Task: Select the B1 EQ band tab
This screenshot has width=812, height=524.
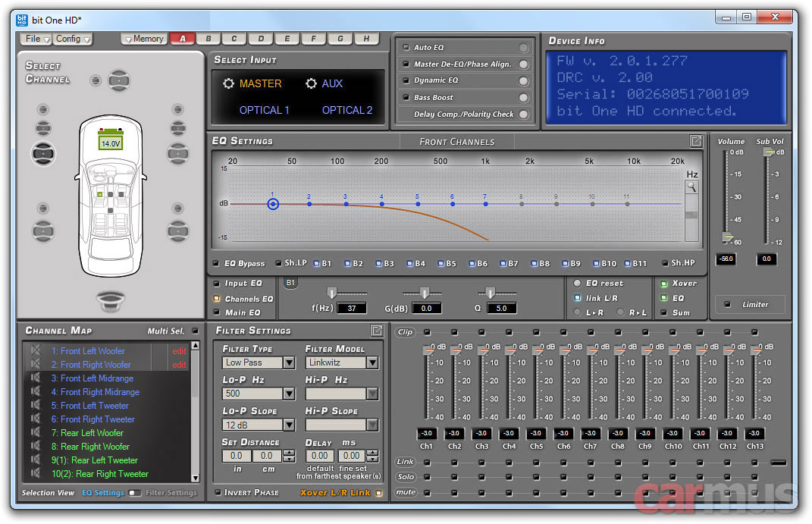Action: coord(290,283)
